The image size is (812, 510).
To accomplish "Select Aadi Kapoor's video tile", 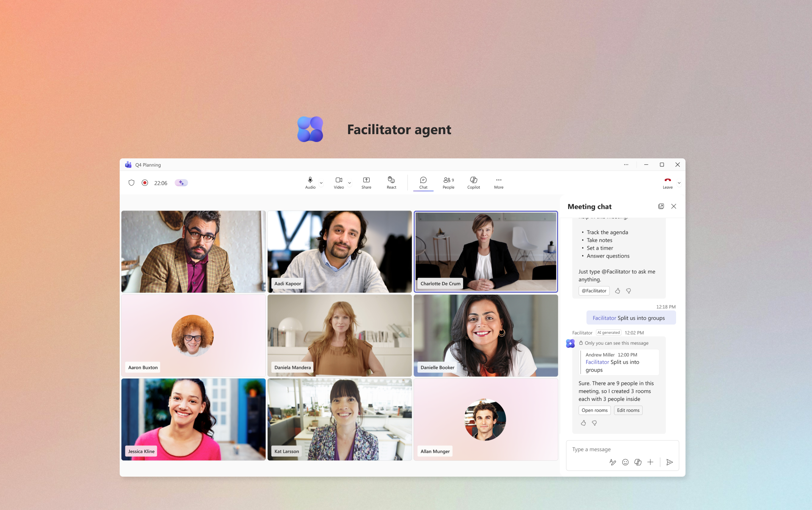I will 339,252.
